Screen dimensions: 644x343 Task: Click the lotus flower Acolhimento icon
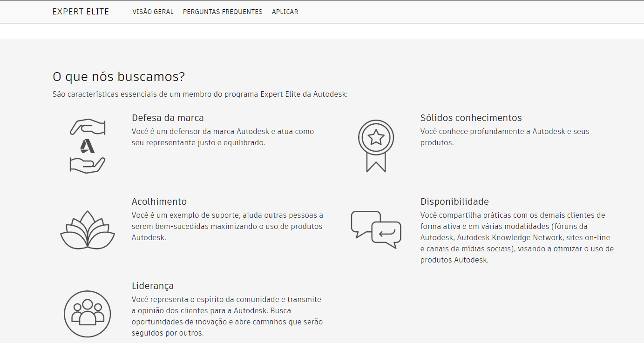[88, 229]
